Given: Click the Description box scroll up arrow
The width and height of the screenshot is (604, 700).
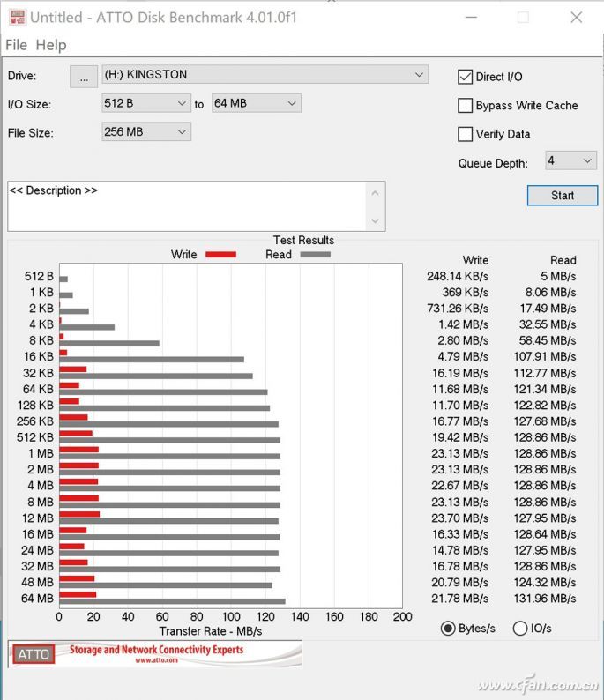Looking at the screenshot, I should (376, 193).
